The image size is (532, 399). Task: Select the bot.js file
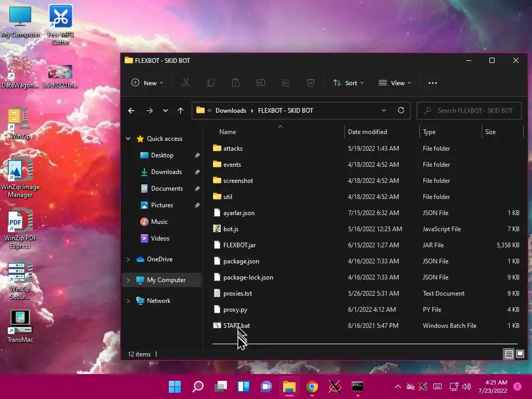pyautogui.click(x=365, y=229)
